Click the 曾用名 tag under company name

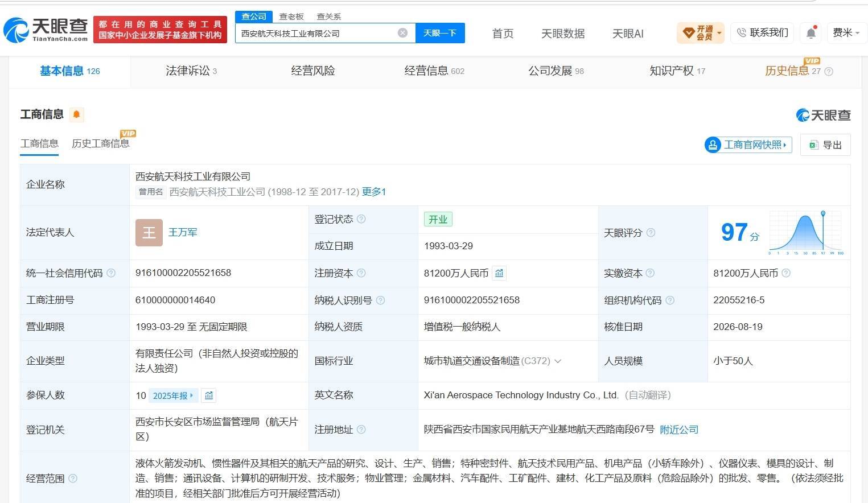(151, 192)
